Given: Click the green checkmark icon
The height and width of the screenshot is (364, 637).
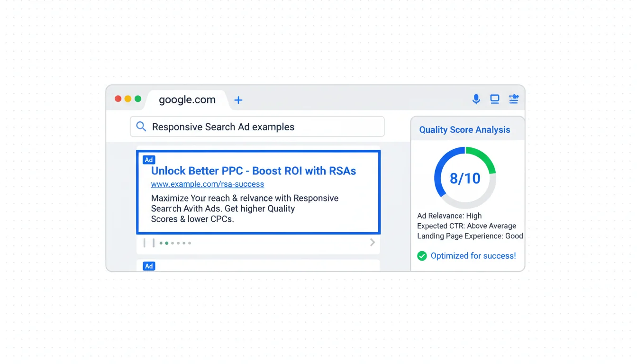Looking at the screenshot, I should tap(422, 256).
